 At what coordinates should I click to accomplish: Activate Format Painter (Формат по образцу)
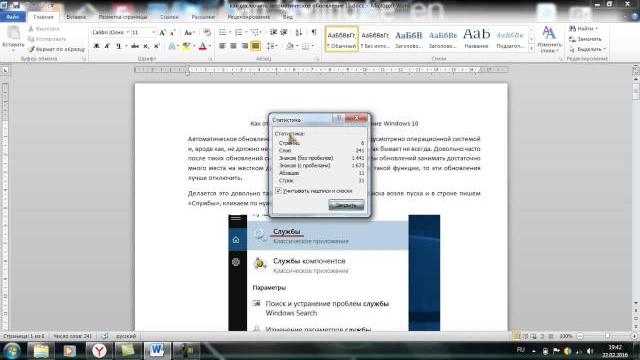[x=56, y=49]
